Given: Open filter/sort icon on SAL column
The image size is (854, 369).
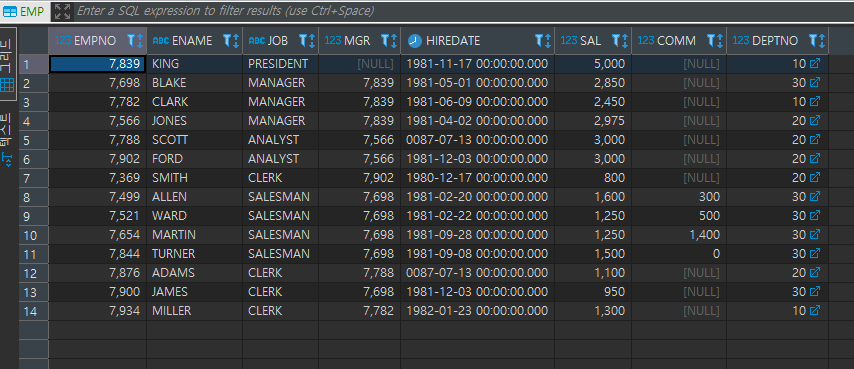Looking at the screenshot, I should tap(620, 40).
